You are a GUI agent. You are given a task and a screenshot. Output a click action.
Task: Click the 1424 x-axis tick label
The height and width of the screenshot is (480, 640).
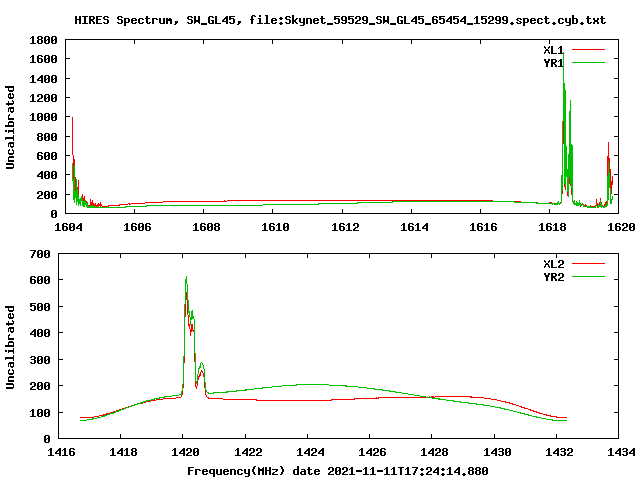tap(310, 452)
